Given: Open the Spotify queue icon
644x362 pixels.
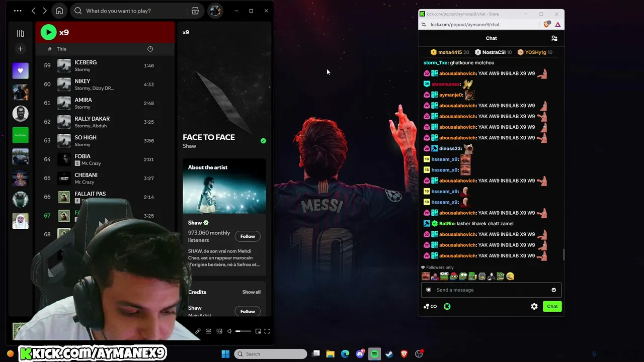Looking at the screenshot, I should 208,331.
